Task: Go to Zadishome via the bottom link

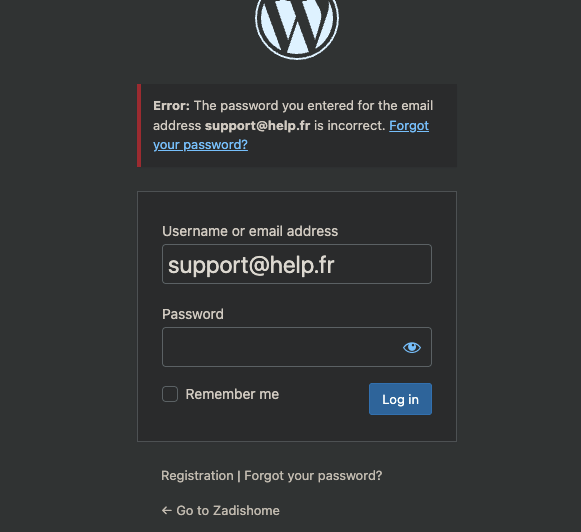Action: [x=220, y=511]
